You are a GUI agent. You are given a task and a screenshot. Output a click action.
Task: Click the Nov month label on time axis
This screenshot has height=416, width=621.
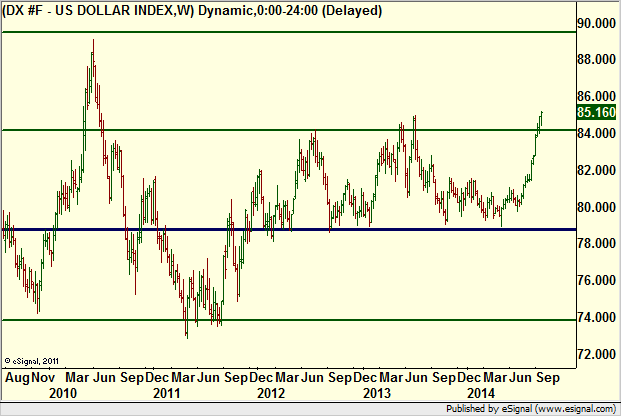pos(43,378)
